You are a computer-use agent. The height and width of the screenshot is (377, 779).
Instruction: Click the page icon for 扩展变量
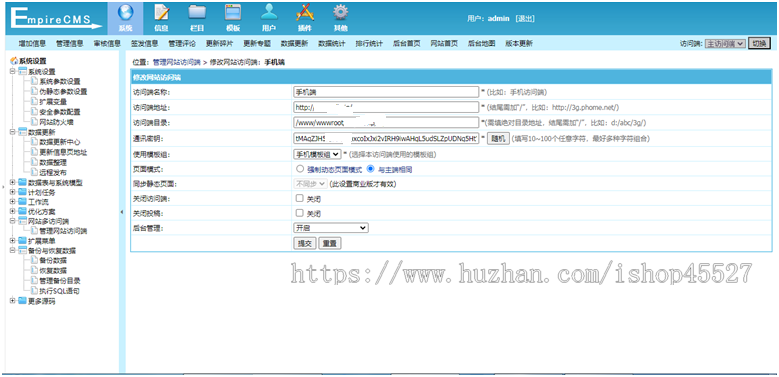(34, 101)
